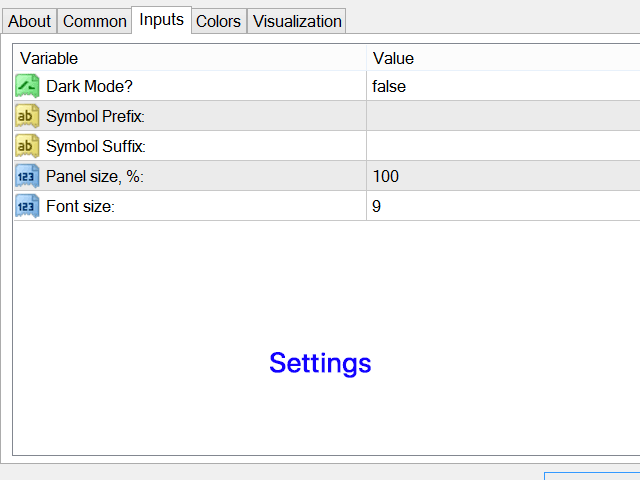Click the empty Symbol Prefix value field
The height and width of the screenshot is (480, 640).
503,116
